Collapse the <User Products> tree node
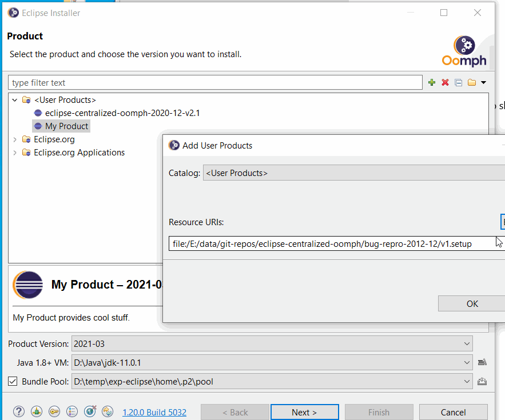The height and width of the screenshot is (420, 505). (15, 100)
